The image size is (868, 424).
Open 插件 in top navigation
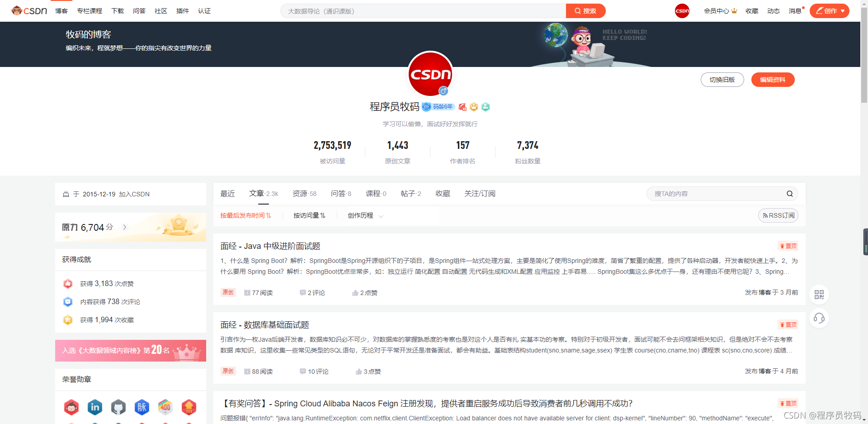coord(183,11)
